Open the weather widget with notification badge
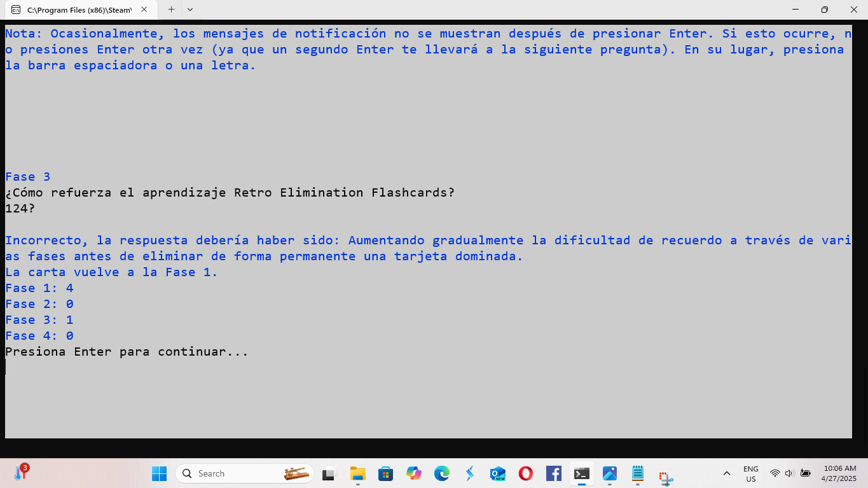Screen dimensions: 868x488 click(x=20, y=473)
